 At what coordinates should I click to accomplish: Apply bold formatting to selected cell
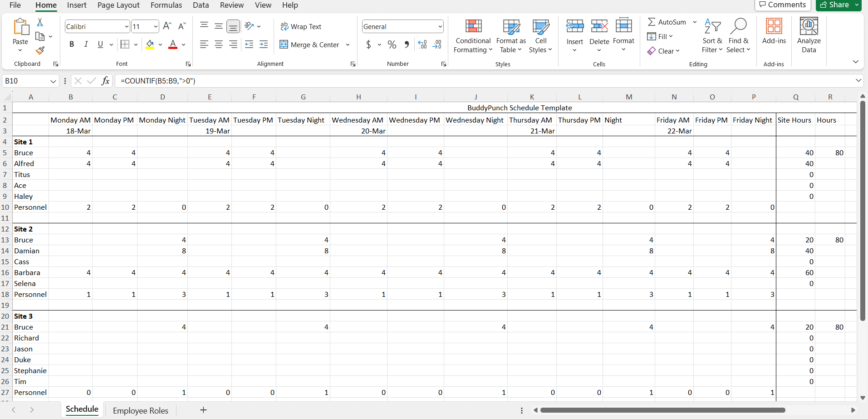pos(71,44)
